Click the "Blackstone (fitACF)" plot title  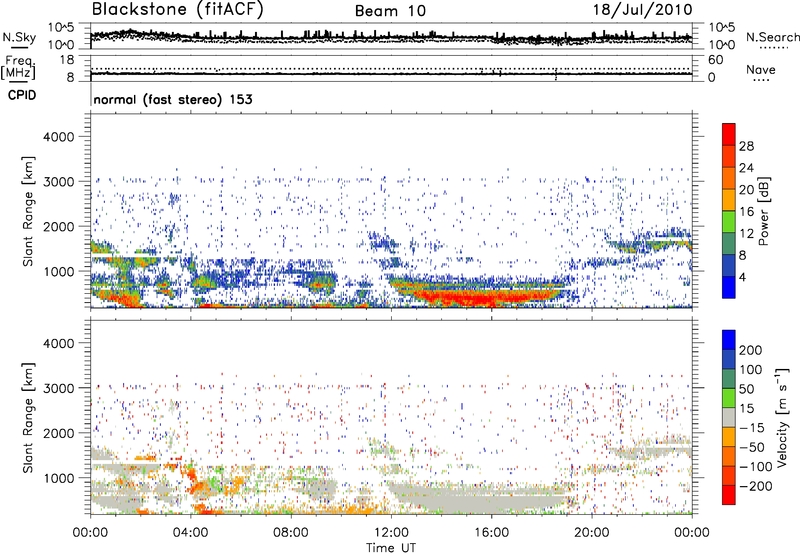point(178,10)
